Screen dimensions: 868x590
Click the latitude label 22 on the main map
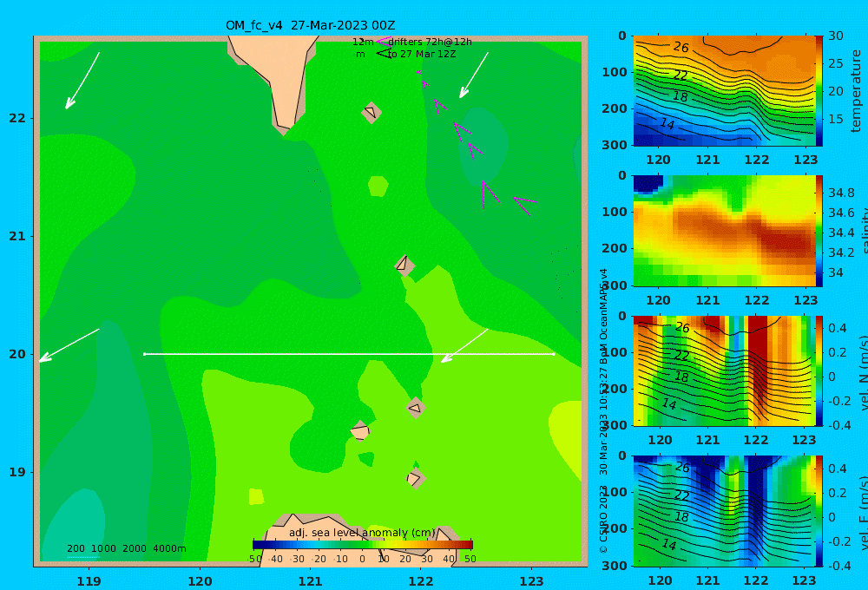coord(17,118)
